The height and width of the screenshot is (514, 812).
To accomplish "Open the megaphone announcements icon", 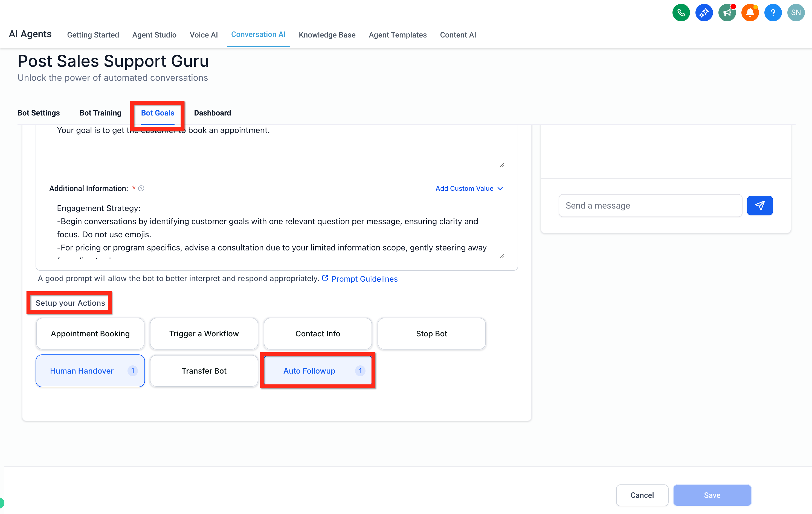I will (727, 13).
